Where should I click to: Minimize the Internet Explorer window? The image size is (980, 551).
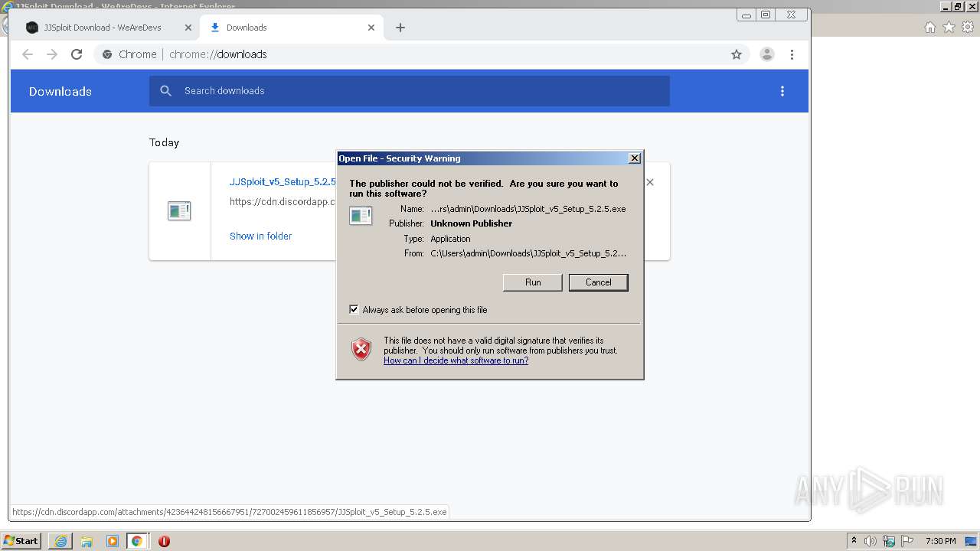pyautogui.click(x=946, y=6)
